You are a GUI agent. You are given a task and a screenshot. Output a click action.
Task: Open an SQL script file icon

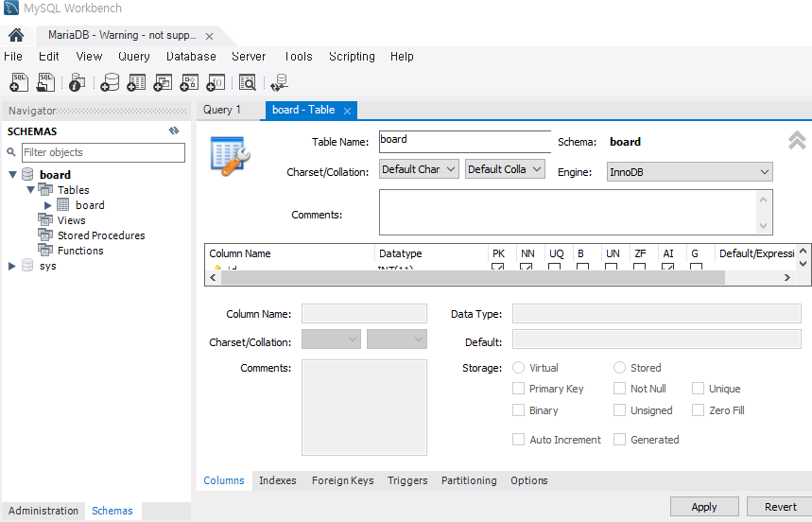tap(45, 82)
